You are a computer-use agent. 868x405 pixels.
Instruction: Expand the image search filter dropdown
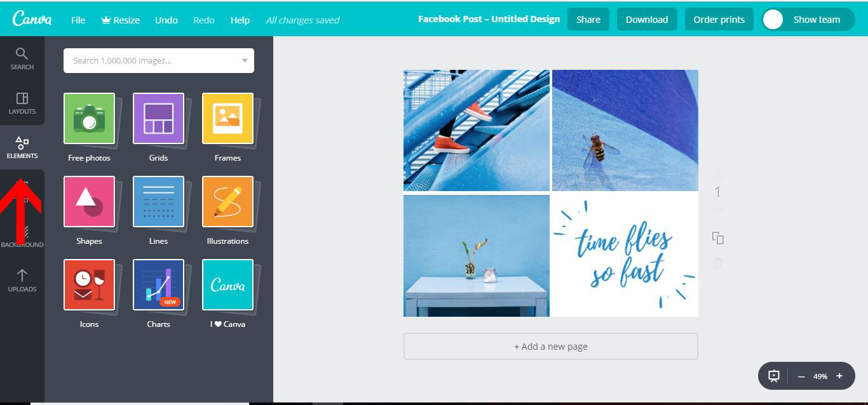[245, 60]
